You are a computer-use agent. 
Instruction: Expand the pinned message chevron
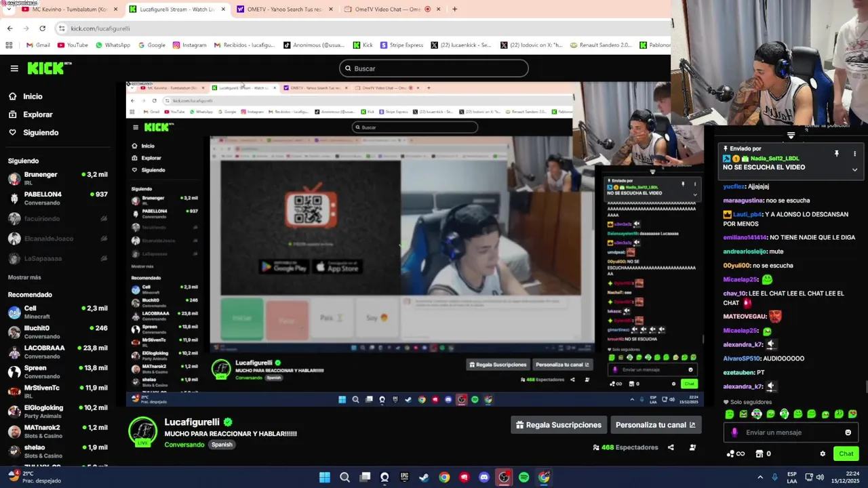click(x=854, y=169)
